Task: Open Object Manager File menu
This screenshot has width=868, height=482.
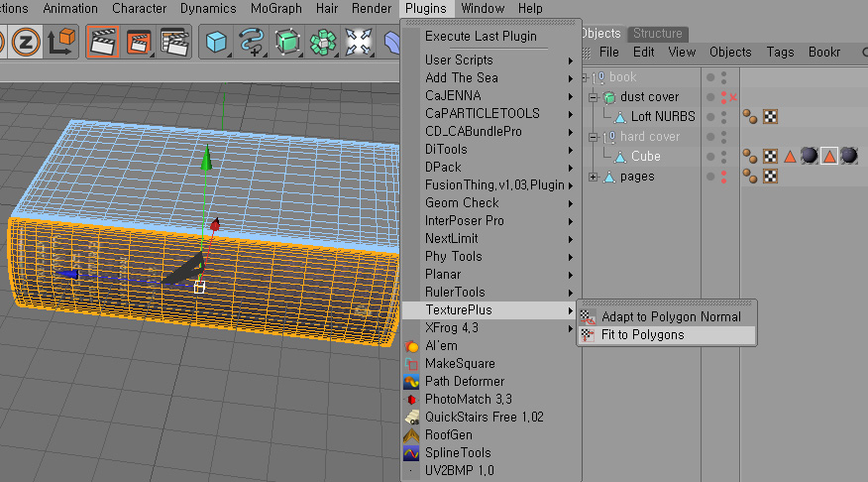Action: pos(609,53)
